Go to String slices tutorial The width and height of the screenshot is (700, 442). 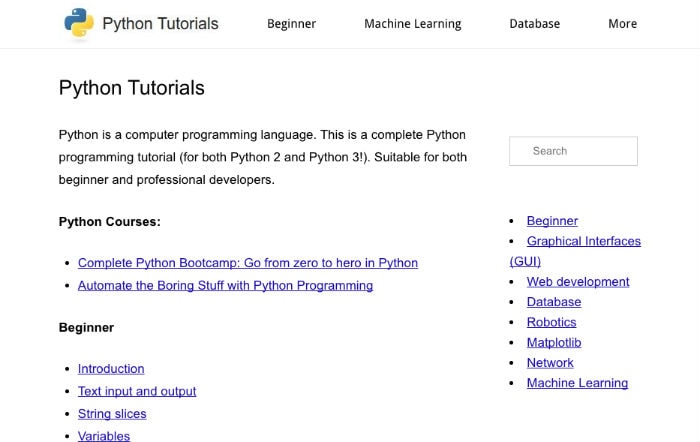click(112, 414)
